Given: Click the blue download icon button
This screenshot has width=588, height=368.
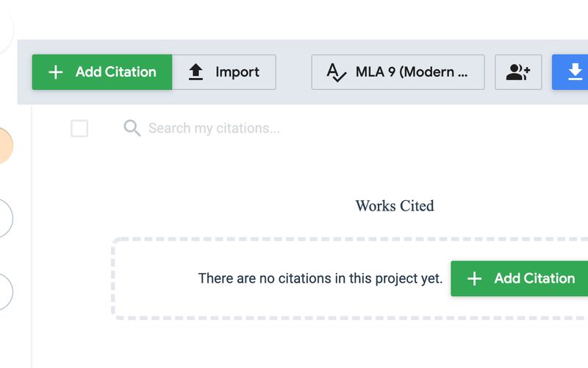Looking at the screenshot, I should click(x=575, y=72).
